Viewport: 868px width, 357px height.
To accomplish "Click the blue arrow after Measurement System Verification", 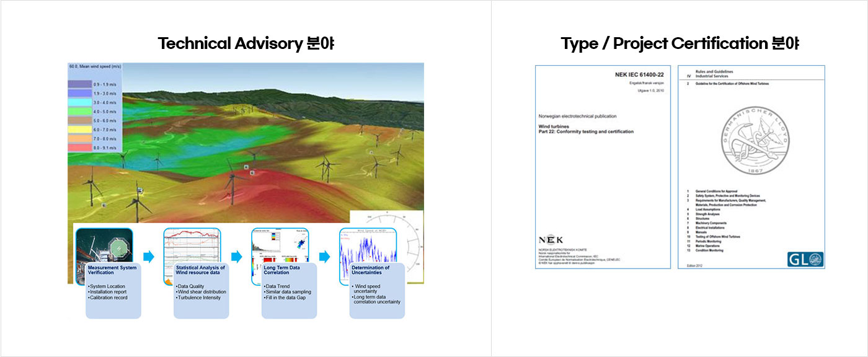I will click(148, 257).
